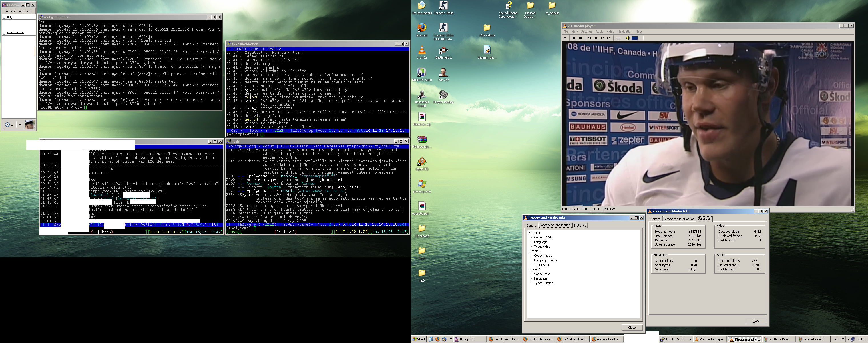Image resolution: width=868 pixels, height=343 pixels.
Task: Open the Navigation menu in VLC
Action: point(625,32)
